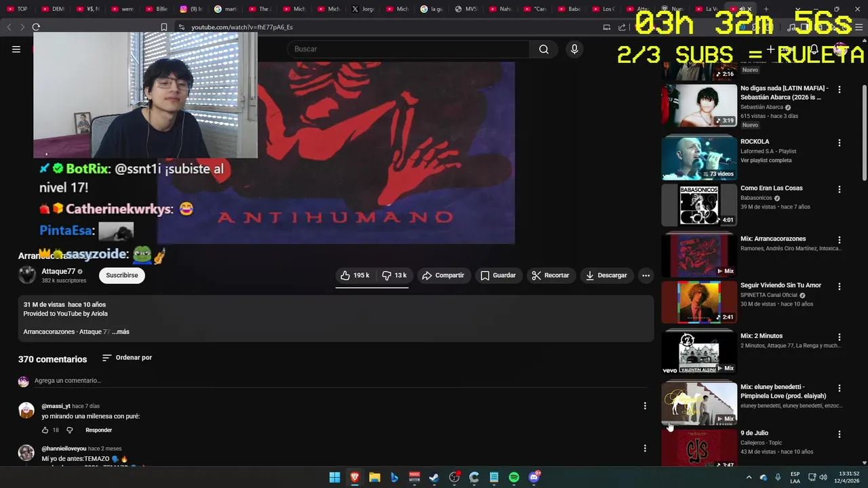This screenshot has width=868, height=488.
Task: Click the search magnifier button
Action: [544, 49]
